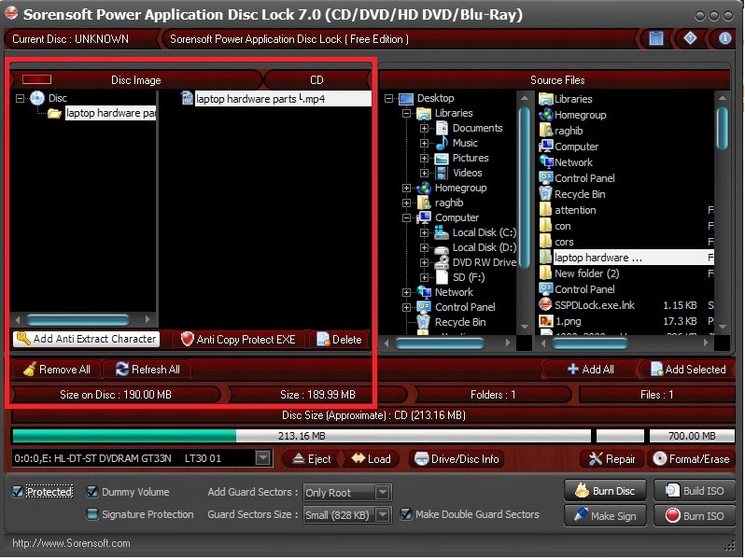Select the Disc icon in the Disc Image tree

[x=37, y=98]
